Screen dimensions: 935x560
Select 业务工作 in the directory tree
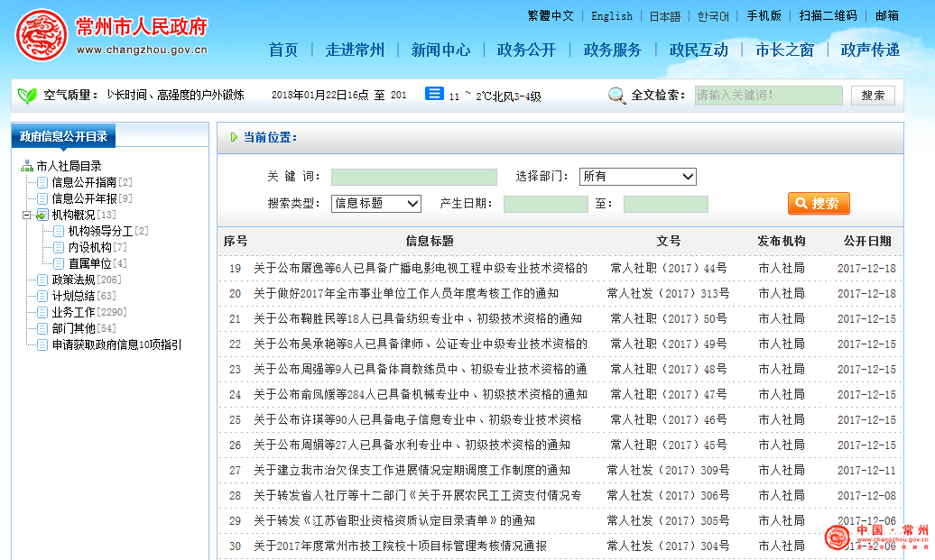73,312
